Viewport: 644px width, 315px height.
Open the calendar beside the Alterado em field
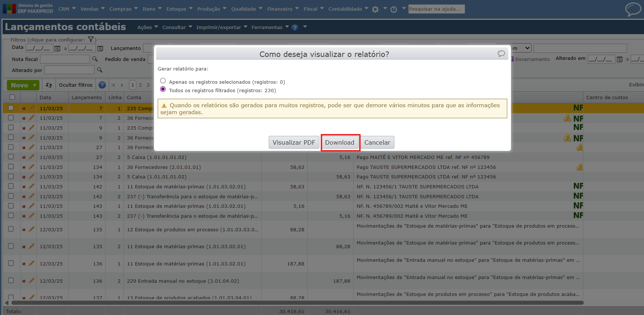[620, 59]
